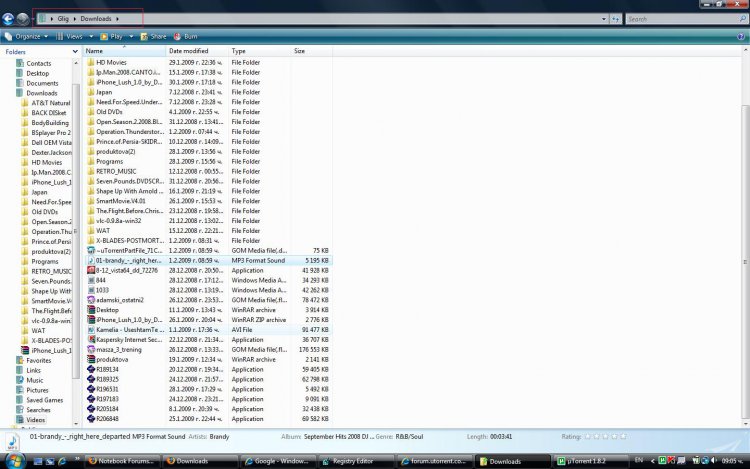Sort by the Size column header
750x469 pixels.
pos(311,51)
